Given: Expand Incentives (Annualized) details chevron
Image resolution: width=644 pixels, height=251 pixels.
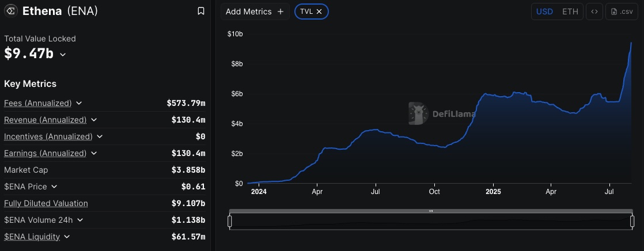Looking at the screenshot, I should (x=100, y=136).
